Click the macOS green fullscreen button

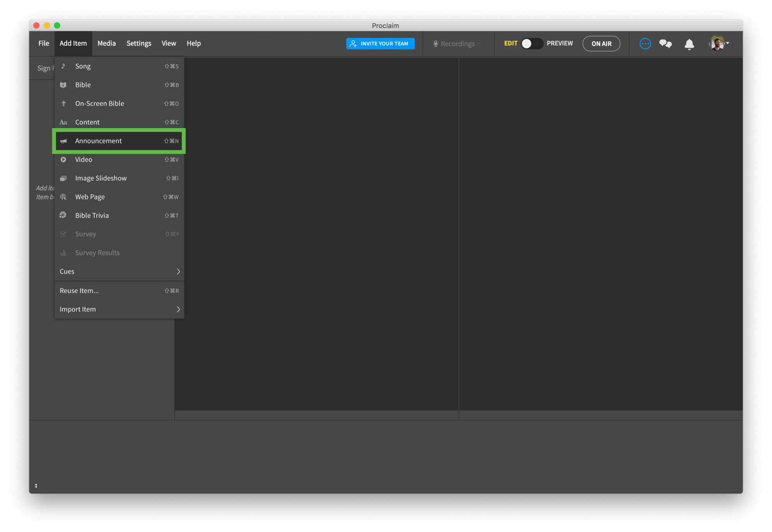[57, 25]
